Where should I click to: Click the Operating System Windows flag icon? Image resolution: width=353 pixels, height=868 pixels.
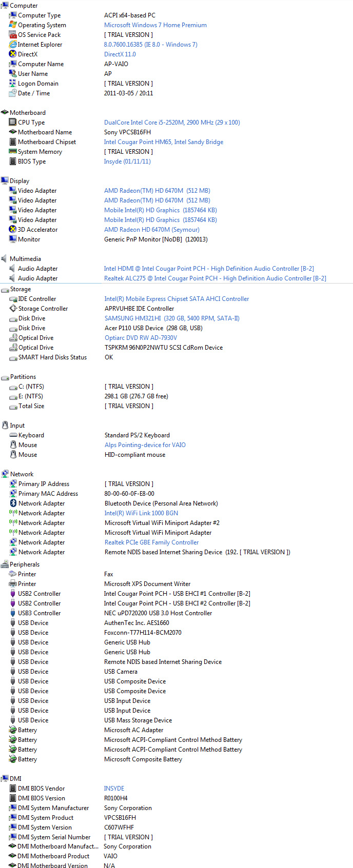[x=13, y=25]
